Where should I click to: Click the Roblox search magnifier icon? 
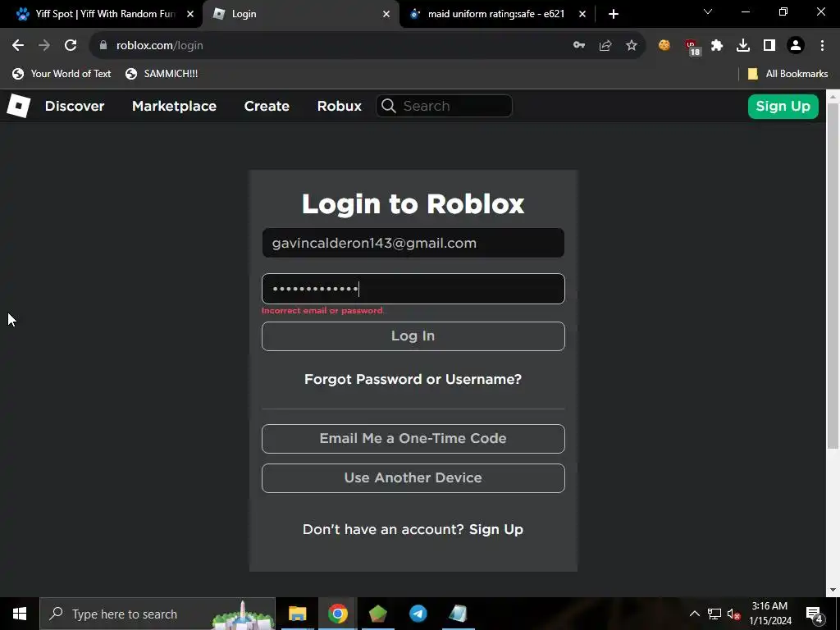click(389, 106)
